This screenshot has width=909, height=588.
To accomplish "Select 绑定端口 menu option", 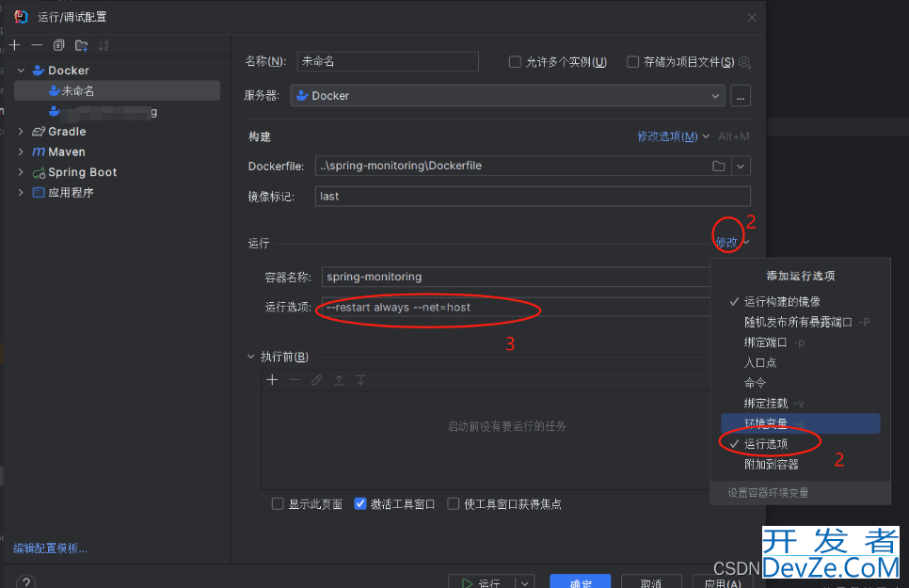I will coord(800,342).
